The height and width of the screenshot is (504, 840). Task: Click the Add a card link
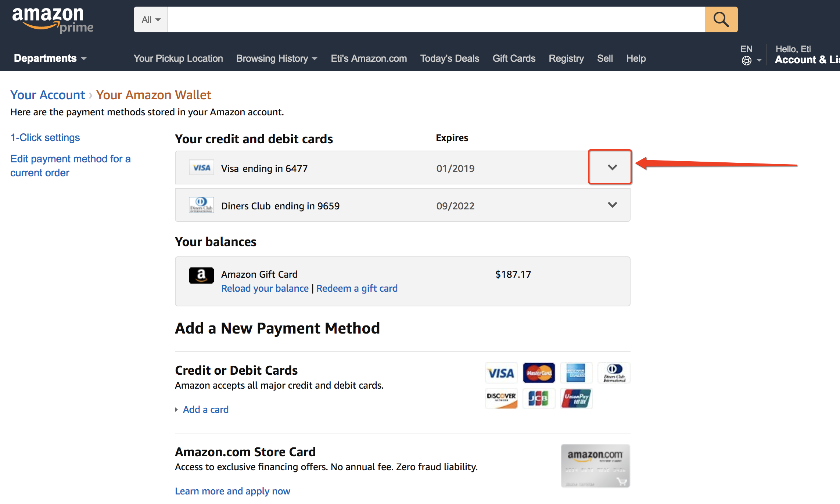coord(206,410)
